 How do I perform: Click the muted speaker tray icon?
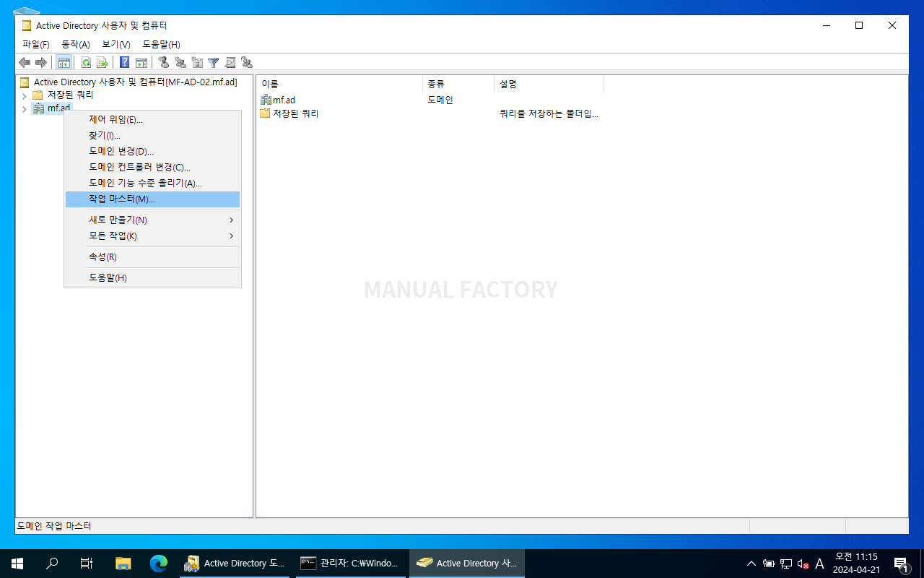tap(803, 564)
